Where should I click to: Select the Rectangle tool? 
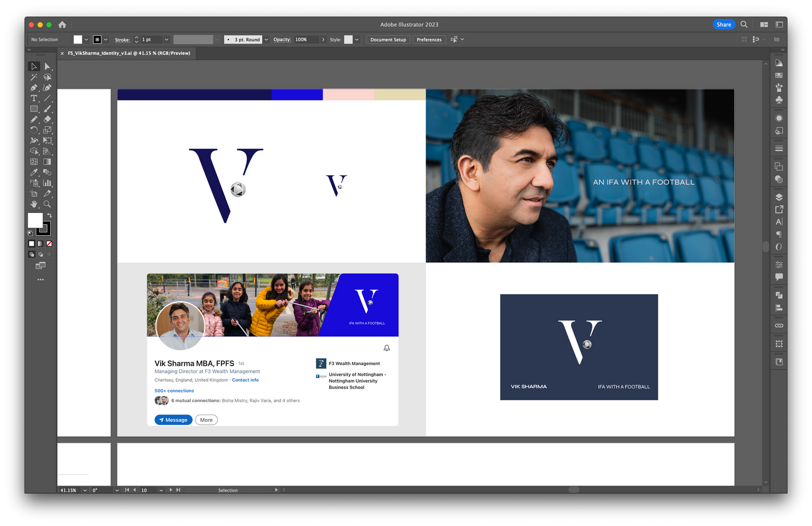pyautogui.click(x=34, y=109)
